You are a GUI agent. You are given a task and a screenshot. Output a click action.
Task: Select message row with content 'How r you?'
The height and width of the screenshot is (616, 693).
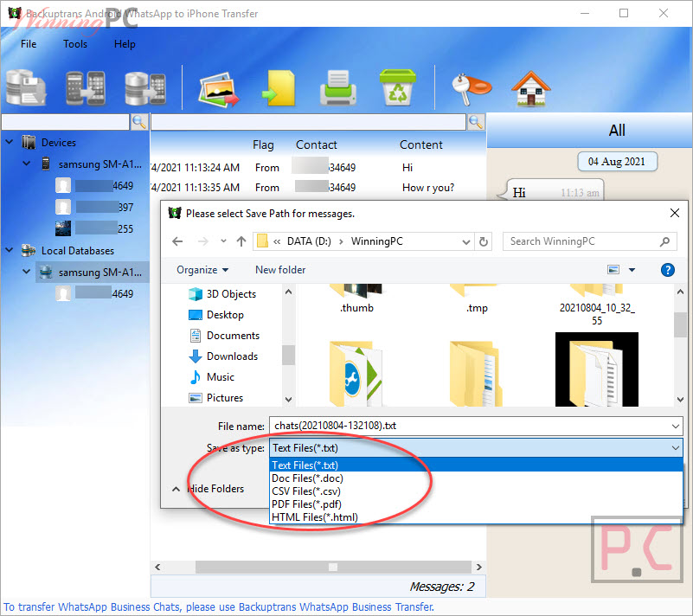click(x=318, y=188)
